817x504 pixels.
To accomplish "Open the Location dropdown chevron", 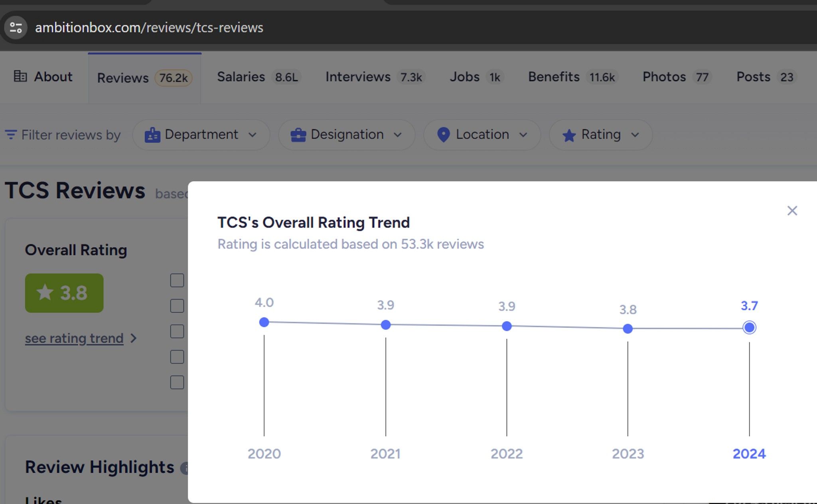I will tap(524, 135).
